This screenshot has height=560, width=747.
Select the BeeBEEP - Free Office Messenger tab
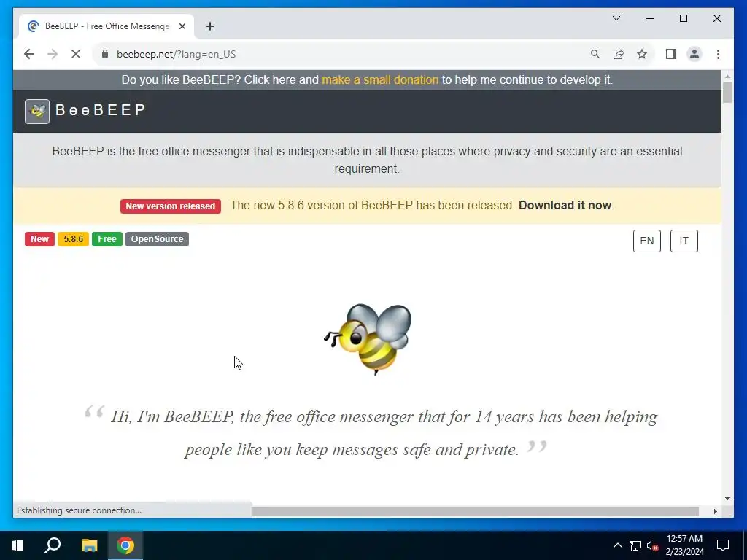(107, 26)
